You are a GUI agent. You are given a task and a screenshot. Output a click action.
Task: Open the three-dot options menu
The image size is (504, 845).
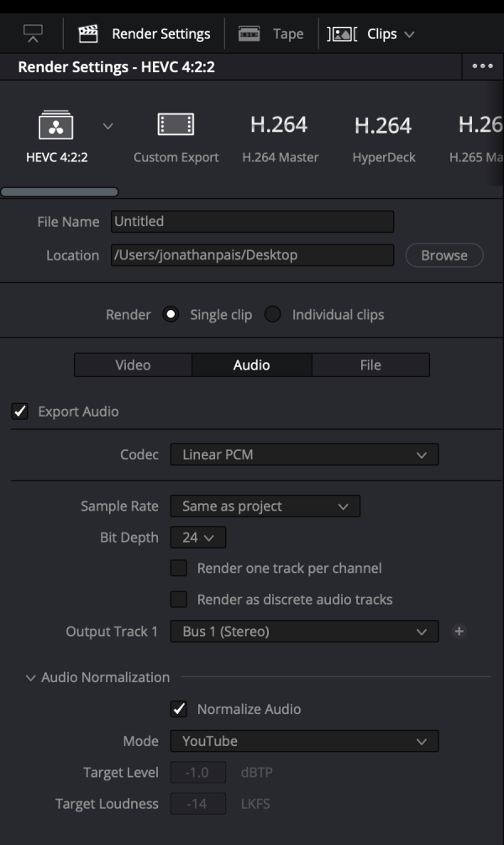coord(482,66)
